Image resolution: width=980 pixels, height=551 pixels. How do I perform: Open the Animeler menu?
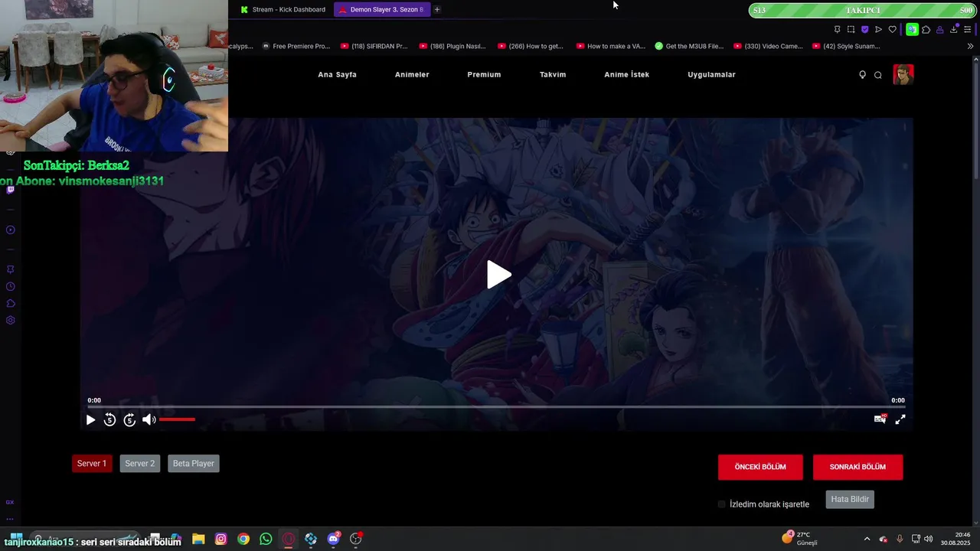coord(412,74)
